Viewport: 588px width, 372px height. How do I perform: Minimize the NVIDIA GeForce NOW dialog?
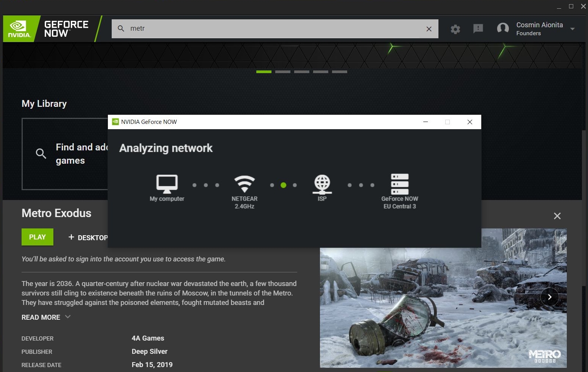pos(426,122)
